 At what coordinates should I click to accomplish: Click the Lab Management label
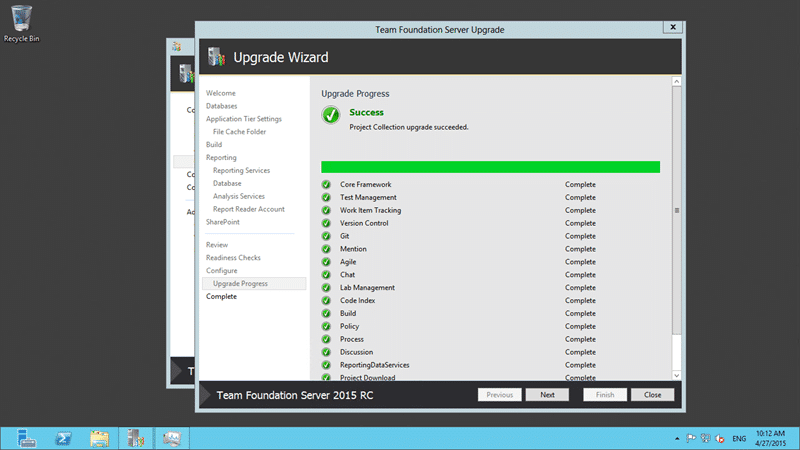pos(367,287)
